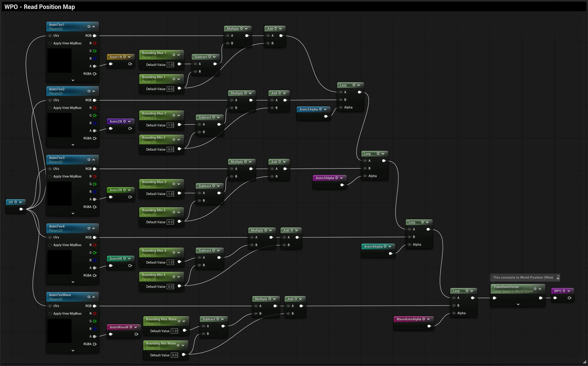588x366 pixels.
Task: Select the Add node title next to AnimTexWave Multiply
Action: click(x=290, y=299)
